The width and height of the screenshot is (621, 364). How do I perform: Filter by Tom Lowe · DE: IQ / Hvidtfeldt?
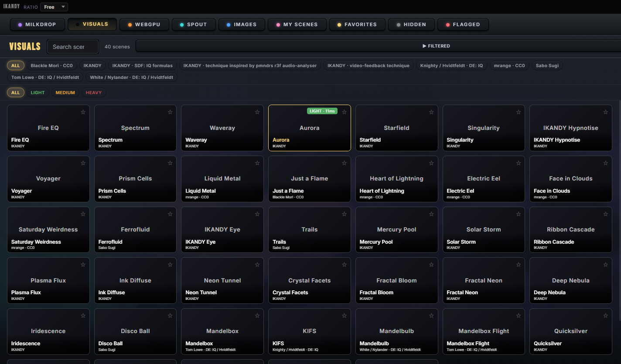pyautogui.click(x=45, y=77)
